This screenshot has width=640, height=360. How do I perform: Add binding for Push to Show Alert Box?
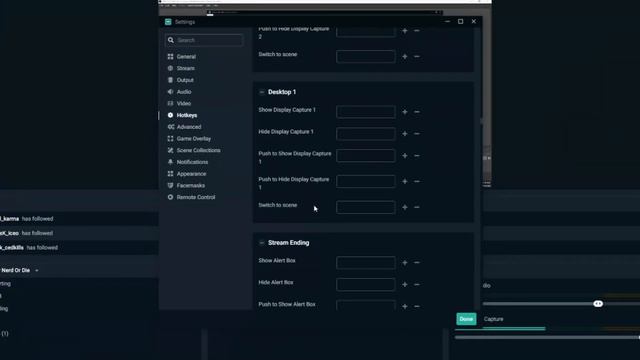404,306
